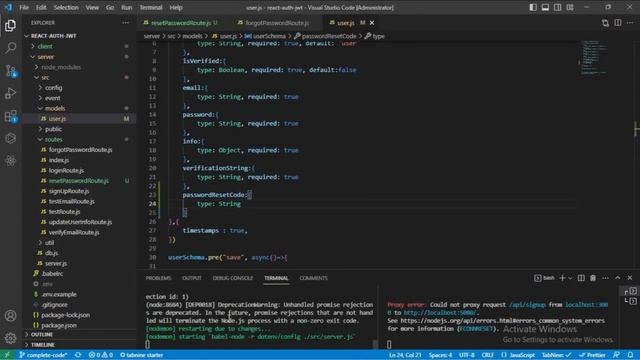Expand the OUTLINE section

tap(80, 334)
